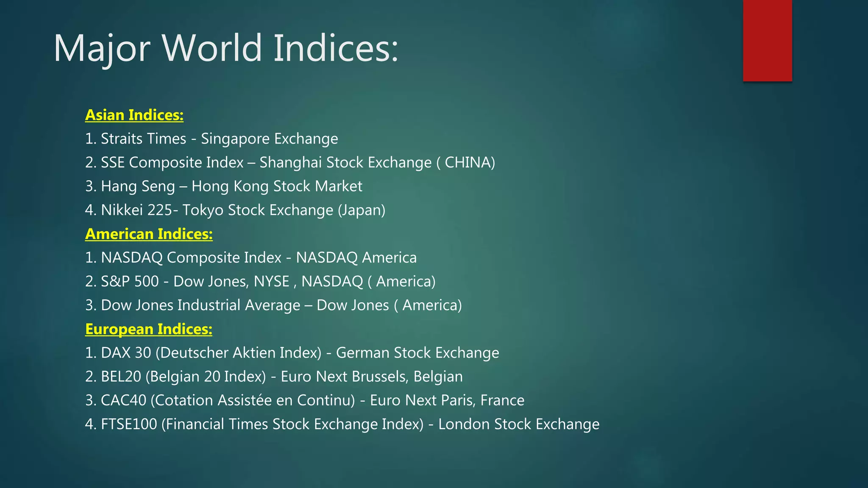
Task: Select the 'NASDAQ Composite Index' line
Action: (251, 258)
